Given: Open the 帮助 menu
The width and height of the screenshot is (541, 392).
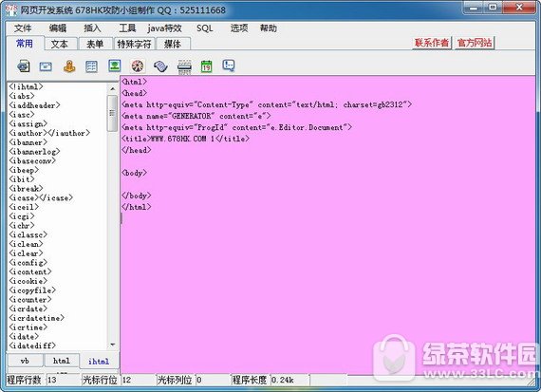Looking at the screenshot, I should coord(269,28).
